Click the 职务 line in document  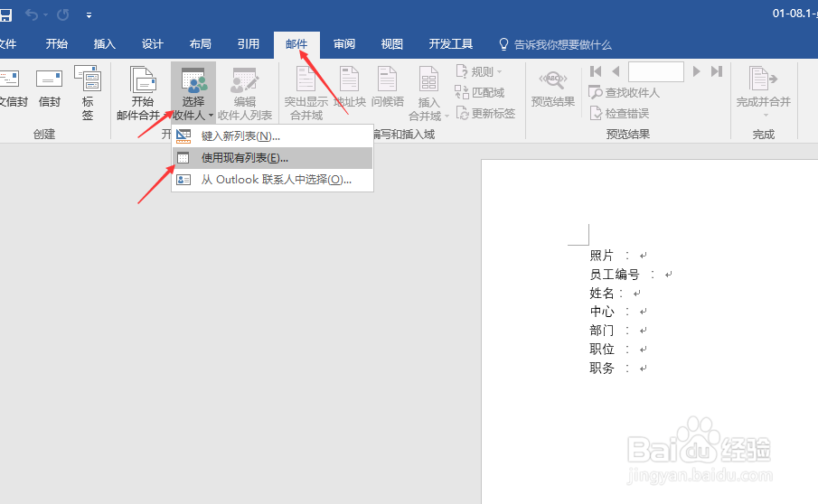618,368
